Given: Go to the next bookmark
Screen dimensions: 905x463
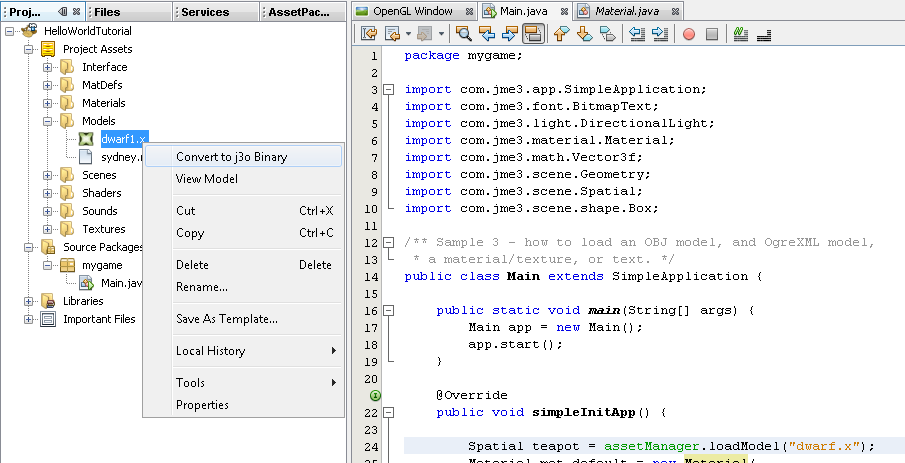Looking at the screenshot, I should point(584,34).
